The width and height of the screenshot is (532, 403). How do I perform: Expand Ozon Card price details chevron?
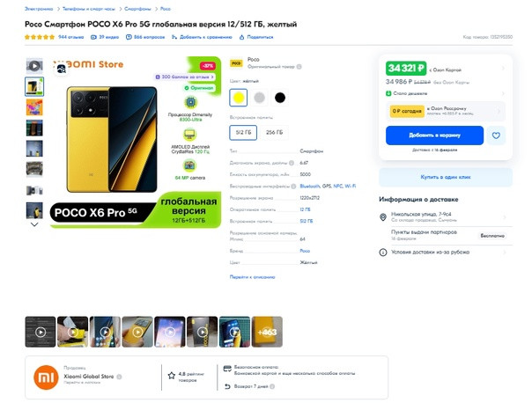(x=503, y=69)
